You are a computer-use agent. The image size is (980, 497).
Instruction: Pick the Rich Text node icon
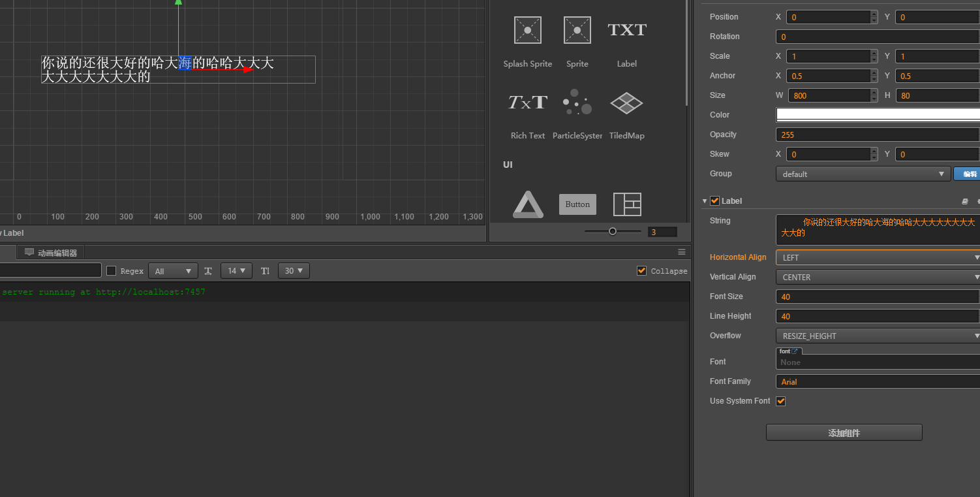click(527, 103)
